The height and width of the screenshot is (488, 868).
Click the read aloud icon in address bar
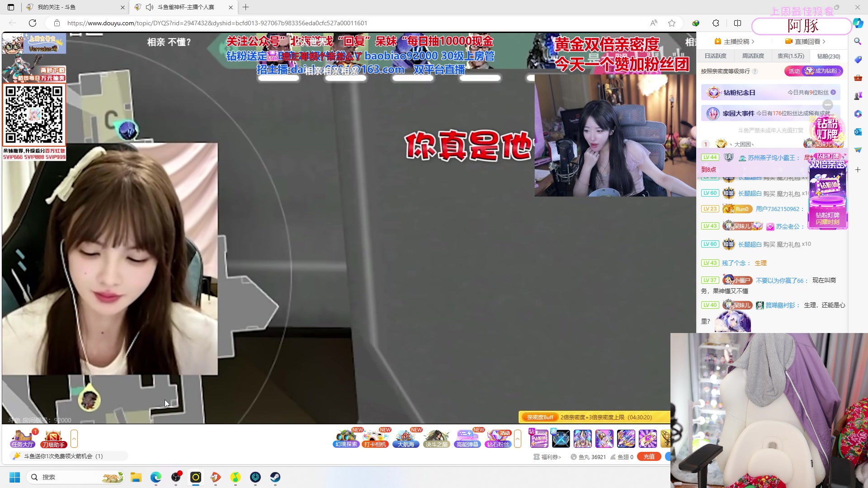[x=654, y=23]
